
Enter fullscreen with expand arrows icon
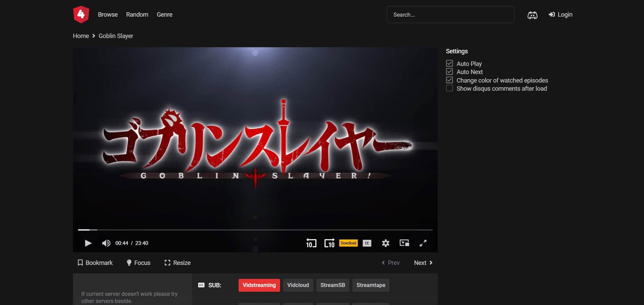point(423,243)
